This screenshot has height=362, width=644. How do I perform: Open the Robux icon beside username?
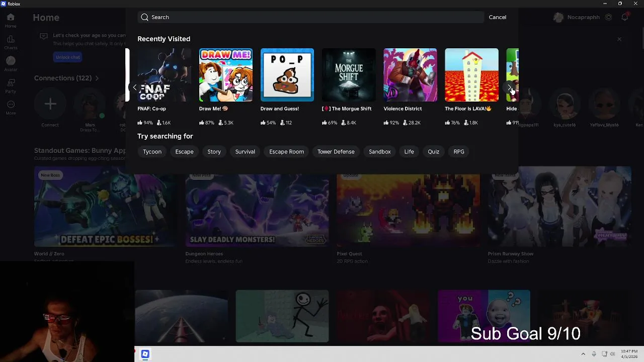pyautogui.click(x=608, y=17)
